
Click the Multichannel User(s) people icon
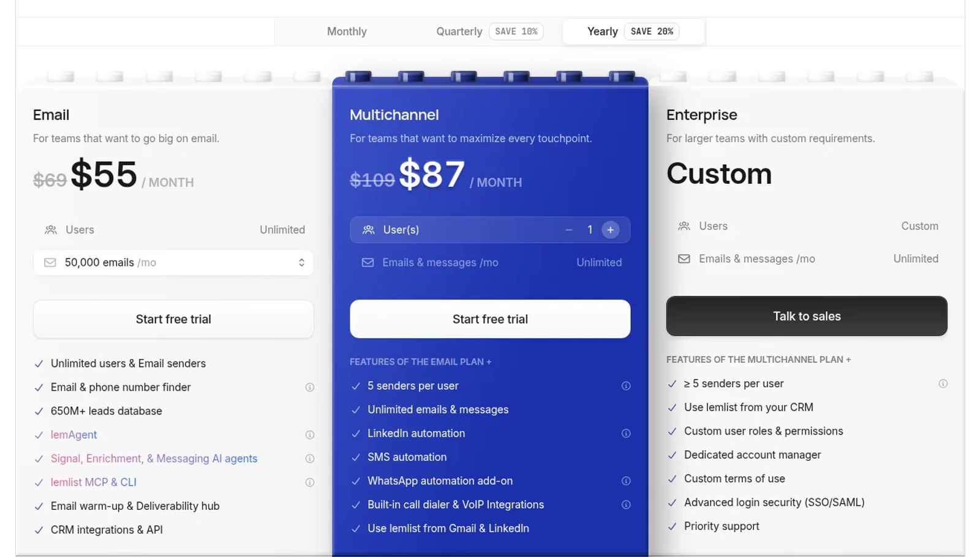(x=368, y=230)
